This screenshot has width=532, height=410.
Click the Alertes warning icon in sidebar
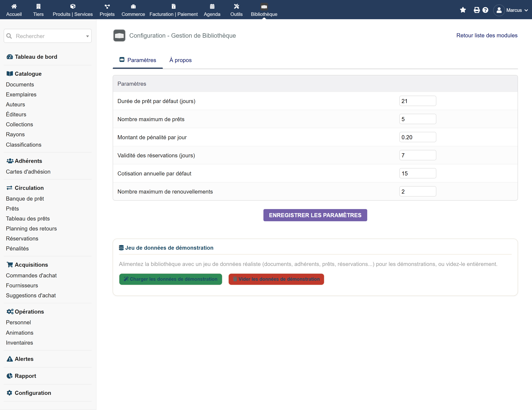(x=9, y=359)
